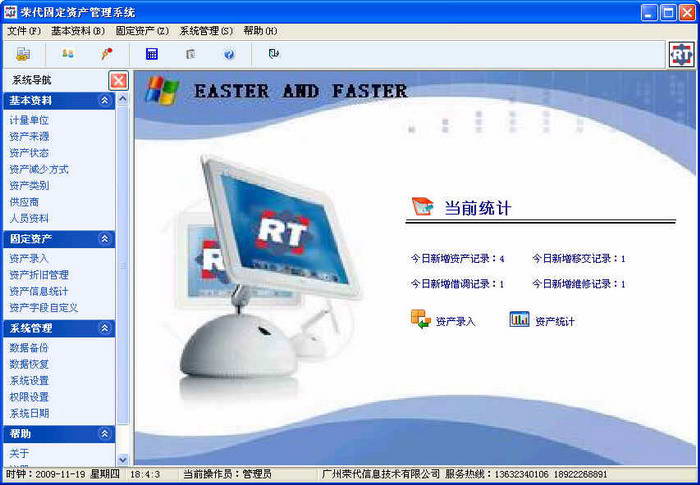The width and height of the screenshot is (700, 485).
Task: Collapse the 固定资产 section
Action: (104, 239)
